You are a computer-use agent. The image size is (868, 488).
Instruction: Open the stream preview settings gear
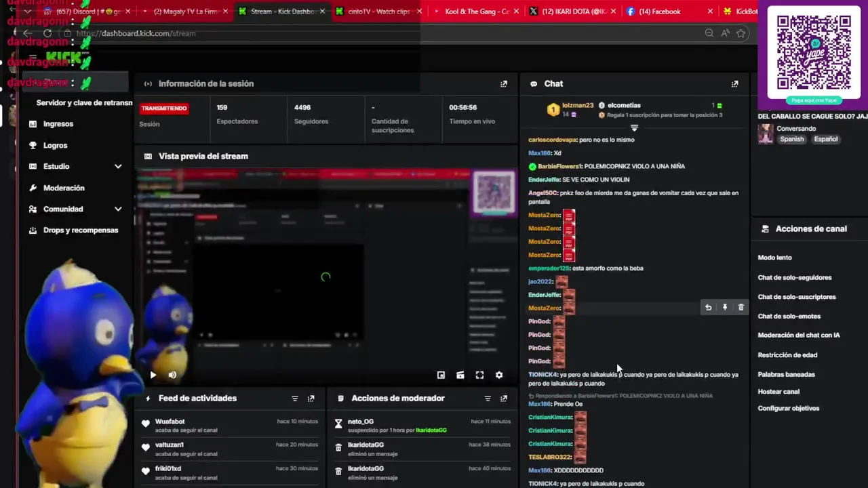click(x=499, y=375)
